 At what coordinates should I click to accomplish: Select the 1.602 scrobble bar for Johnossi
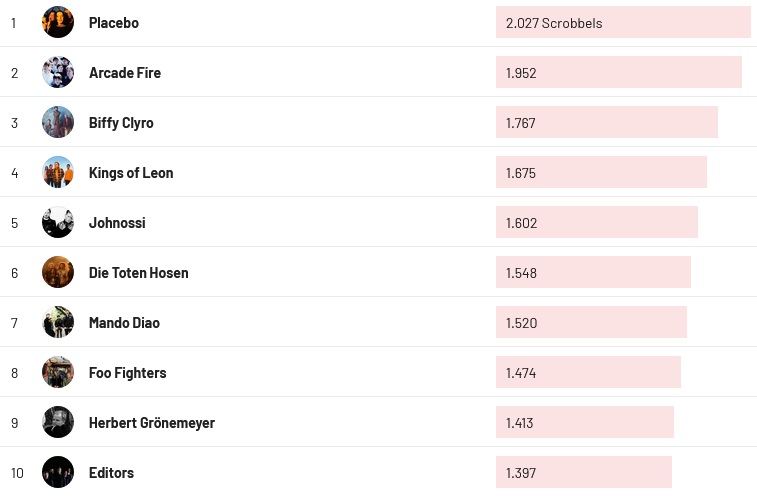pyautogui.click(x=596, y=222)
